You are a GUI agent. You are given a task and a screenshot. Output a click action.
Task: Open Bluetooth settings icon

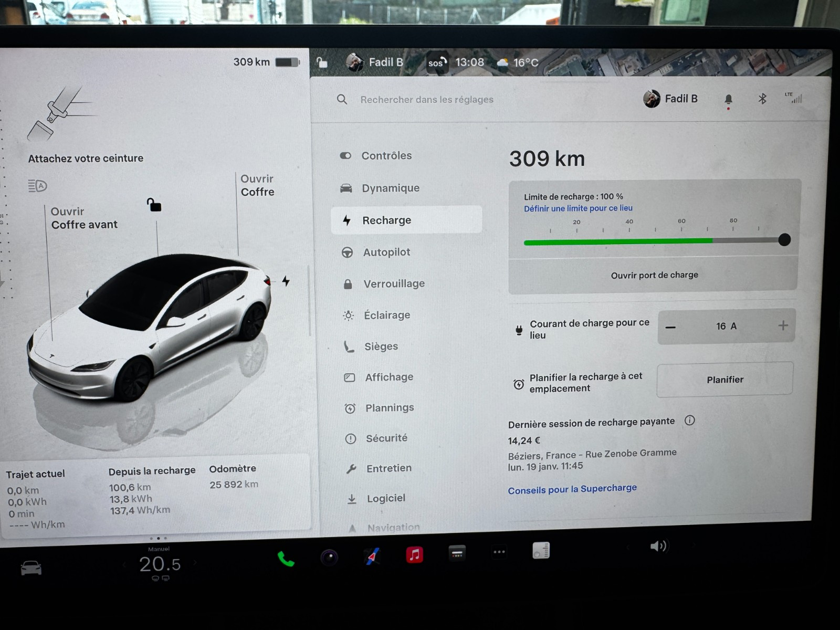click(x=762, y=99)
